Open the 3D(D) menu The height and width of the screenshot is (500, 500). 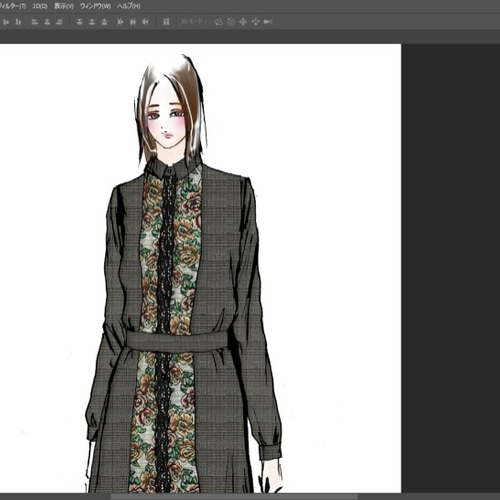pos(40,6)
